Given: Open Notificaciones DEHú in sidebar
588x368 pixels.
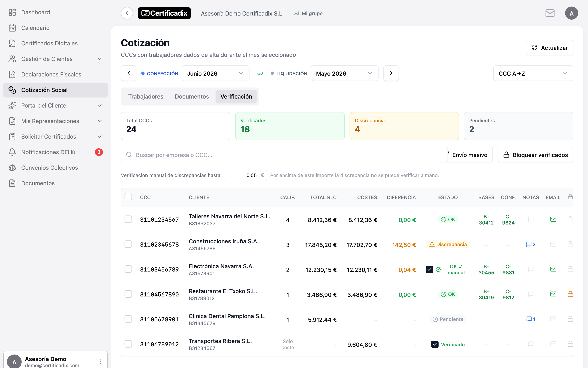Looking at the screenshot, I should [55, 152].
